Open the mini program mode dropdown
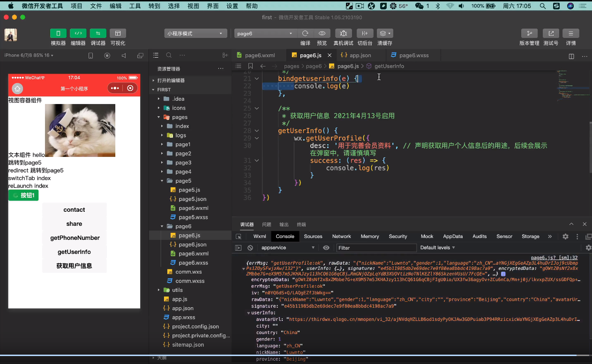 pos(195,34)
